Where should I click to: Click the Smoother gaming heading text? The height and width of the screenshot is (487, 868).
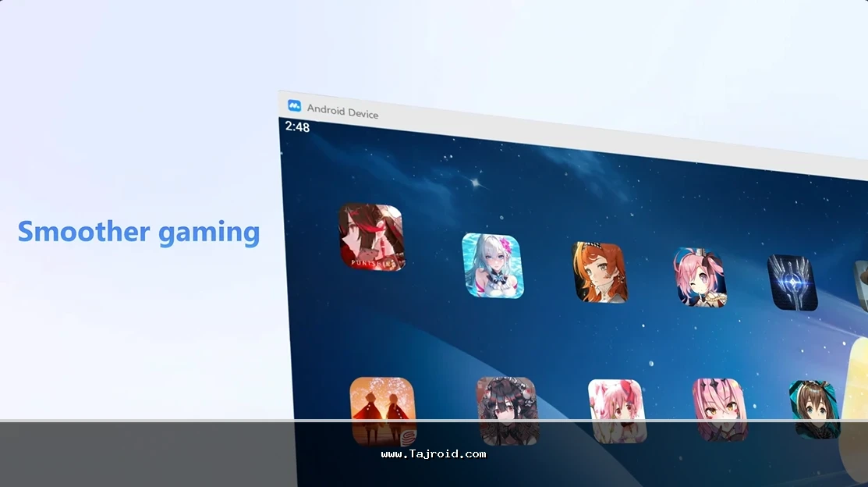139,232
